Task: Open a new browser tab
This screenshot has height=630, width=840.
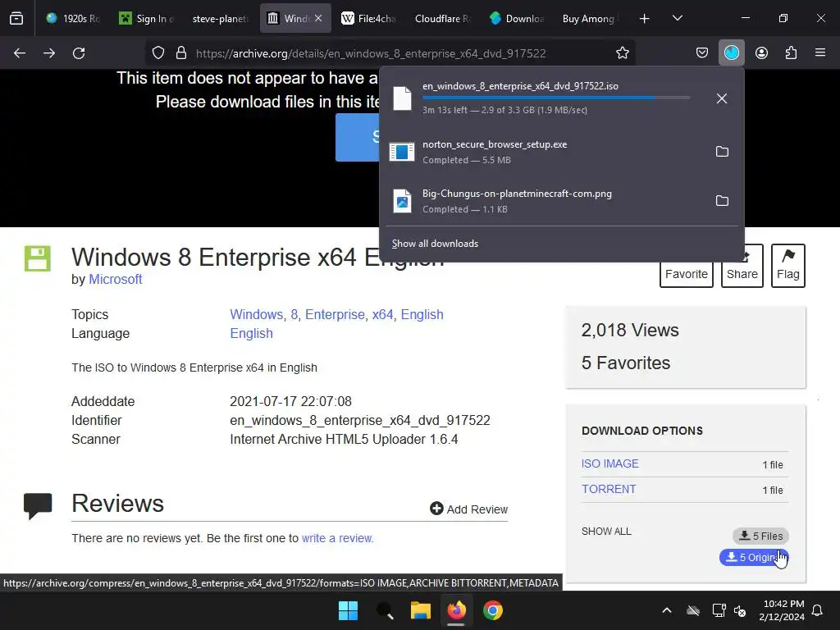Action: click(645, 19)
